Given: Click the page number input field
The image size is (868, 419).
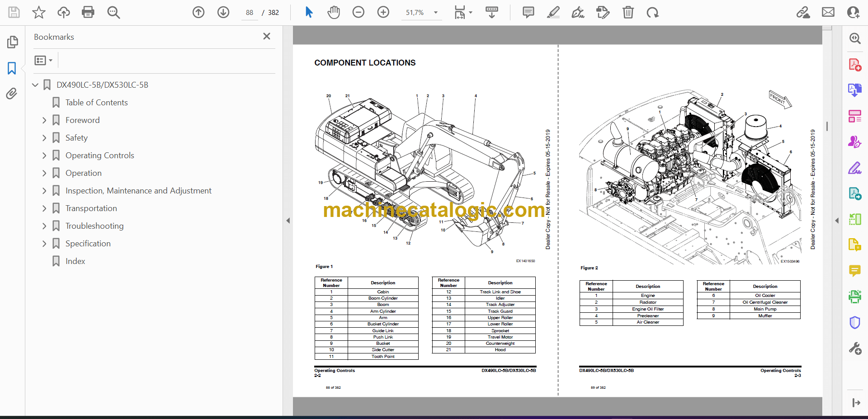Looking at the screenshot, I should 250,13.
